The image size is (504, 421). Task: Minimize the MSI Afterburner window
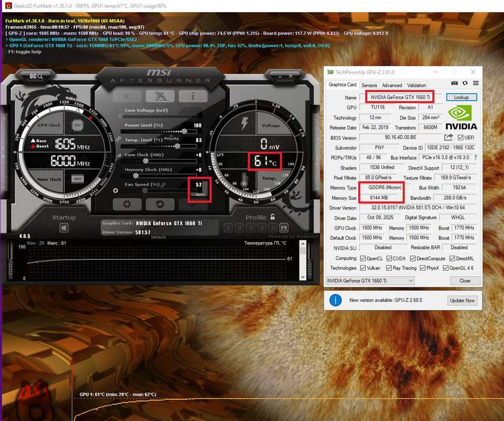coord(280,76)
